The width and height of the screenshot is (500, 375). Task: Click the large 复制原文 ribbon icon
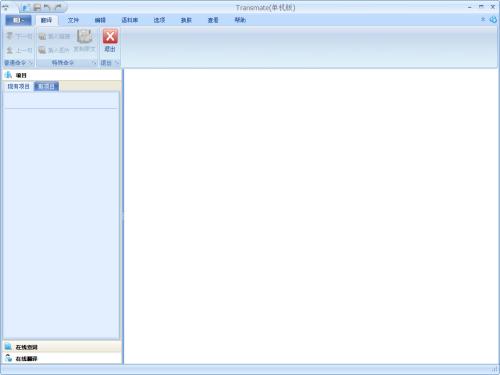pyautogui.click(x=85, y=37)
